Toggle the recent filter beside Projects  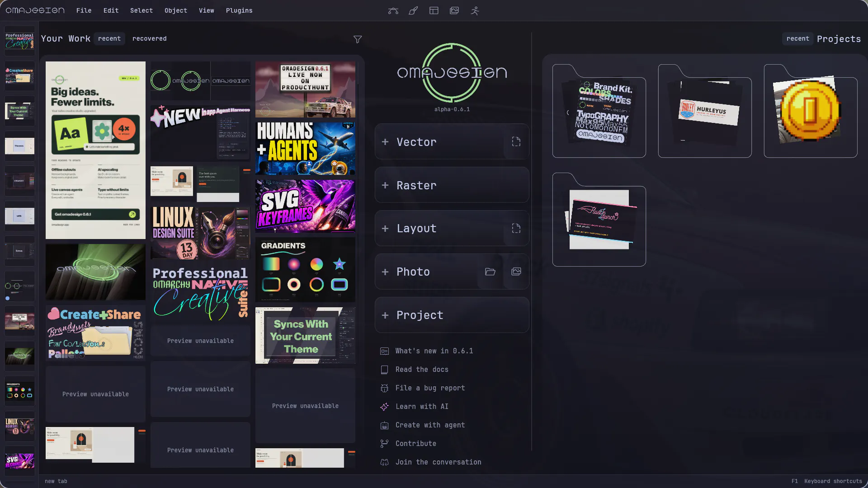click(x=797, y=39)
